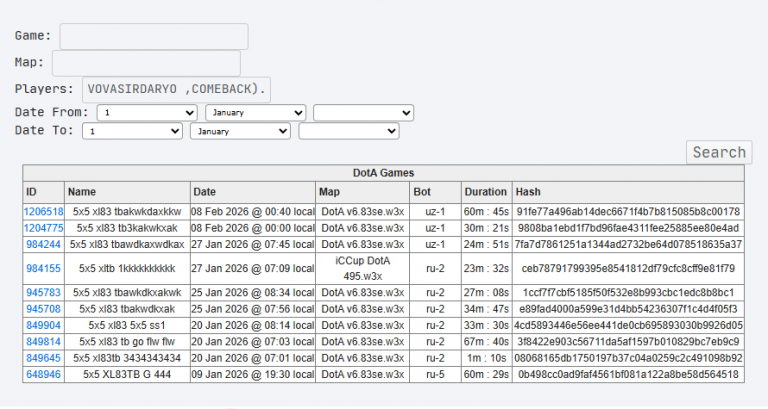
Task: Click the Name column header
Action: (127, 192)
